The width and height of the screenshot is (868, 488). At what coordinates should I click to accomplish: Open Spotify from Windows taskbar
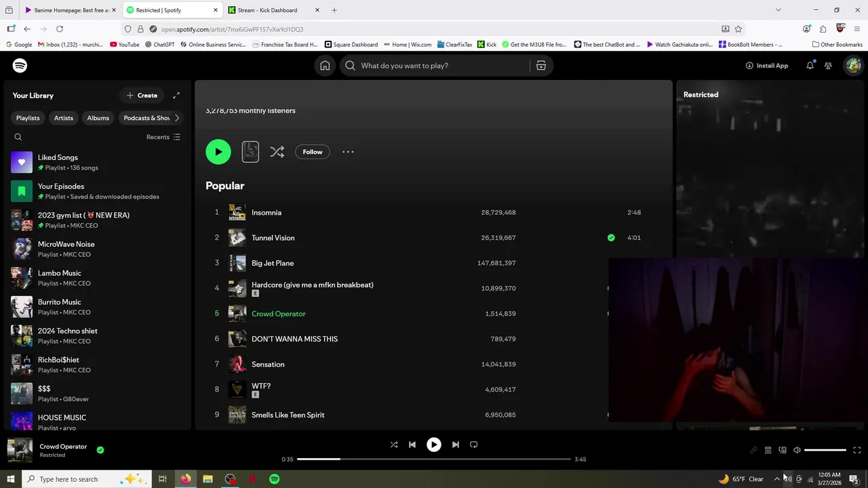[274, 479]
